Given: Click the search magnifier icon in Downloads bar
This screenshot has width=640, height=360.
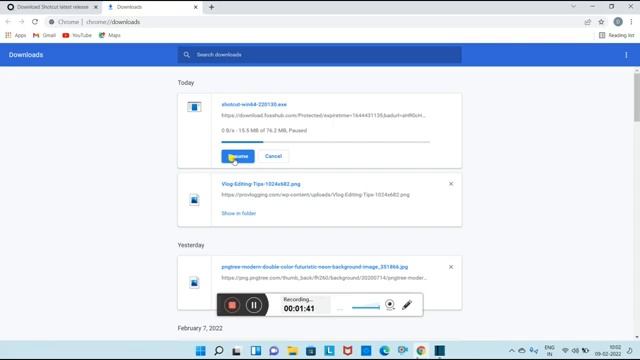Looking at the screenshot, I should [187, 55].
